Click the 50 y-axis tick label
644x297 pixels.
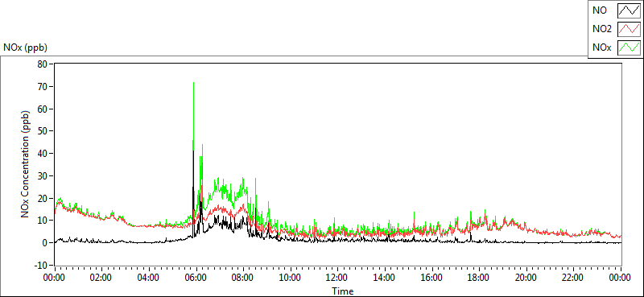pyautogui.click(x=43, y=131)
